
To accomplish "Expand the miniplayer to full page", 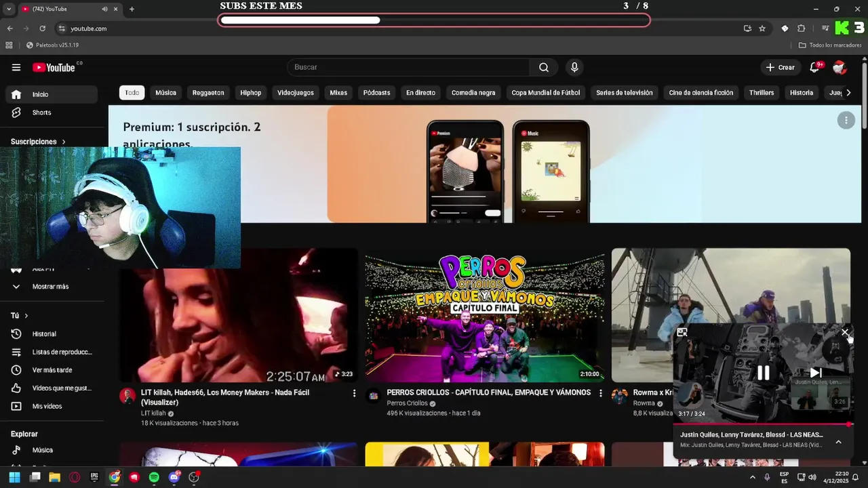I will 682,333.
